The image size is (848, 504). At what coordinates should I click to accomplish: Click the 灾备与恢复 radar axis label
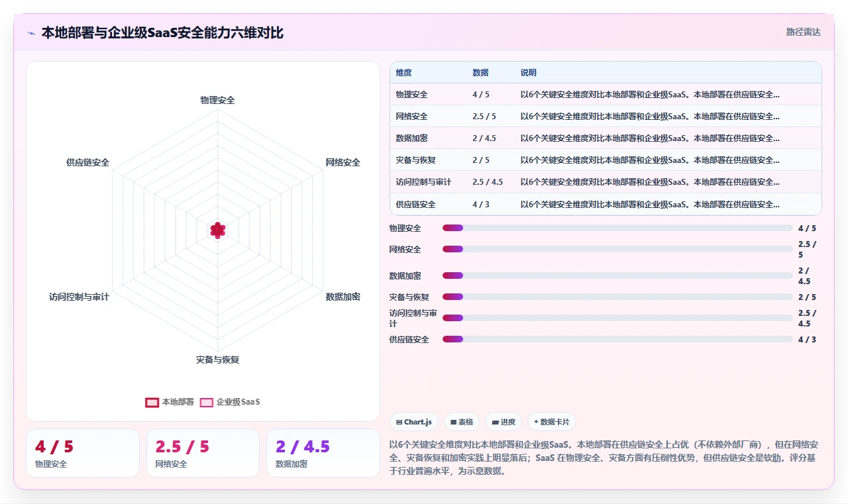[x=218, y=360]
